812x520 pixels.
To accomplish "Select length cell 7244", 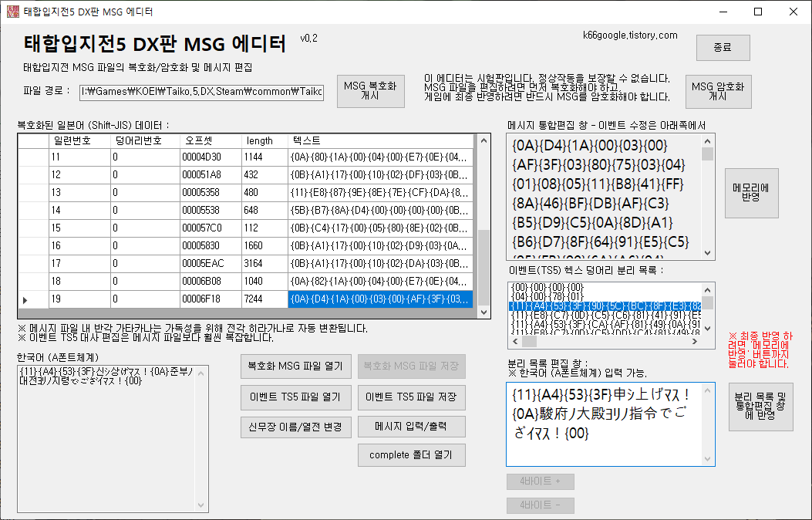I will [x=264, y=299].
